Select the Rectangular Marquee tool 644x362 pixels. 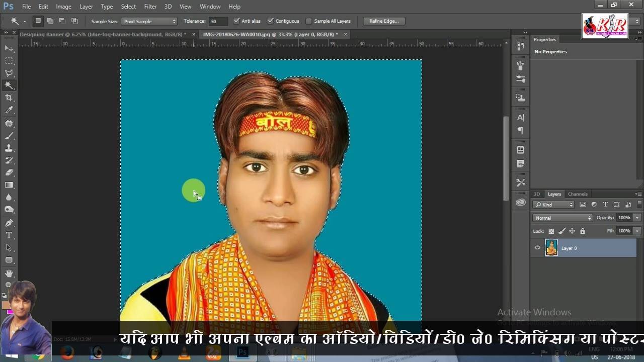point(9,61)
